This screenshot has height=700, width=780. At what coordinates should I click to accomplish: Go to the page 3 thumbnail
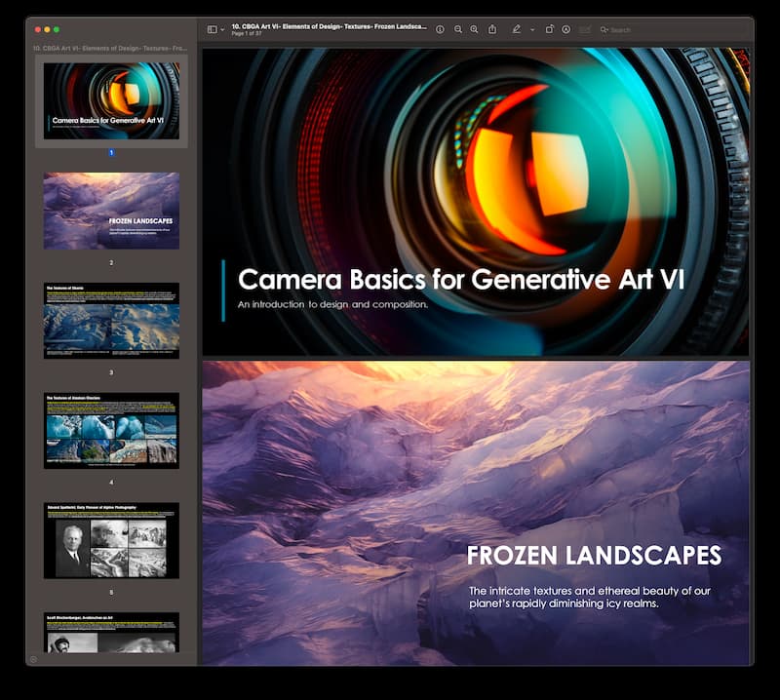[x=111, y=321]
